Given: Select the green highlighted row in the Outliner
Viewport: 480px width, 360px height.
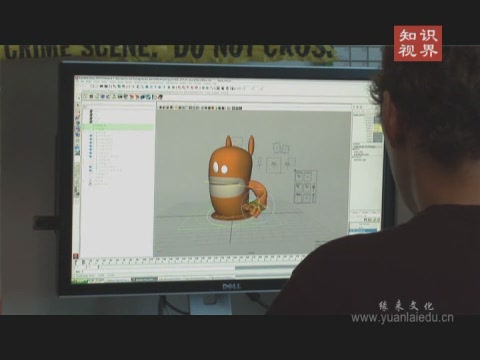Looking at the screenshot, I should coord(118,127).
